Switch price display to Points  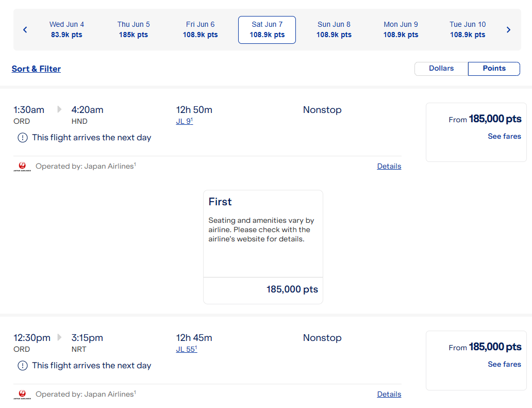(494, 69)
